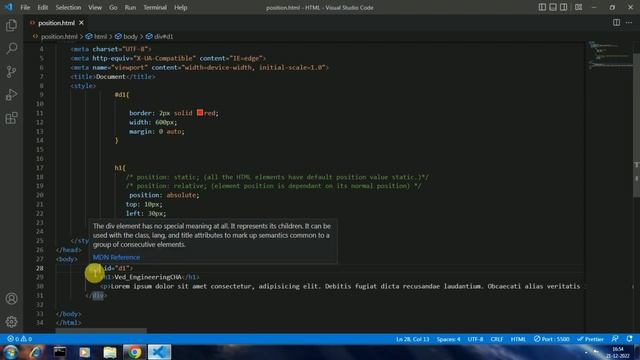The height and width of the screenshot is (360, 640).
Task: Click the UTF-8 encoding status item
Action: [x=475, y=339]
